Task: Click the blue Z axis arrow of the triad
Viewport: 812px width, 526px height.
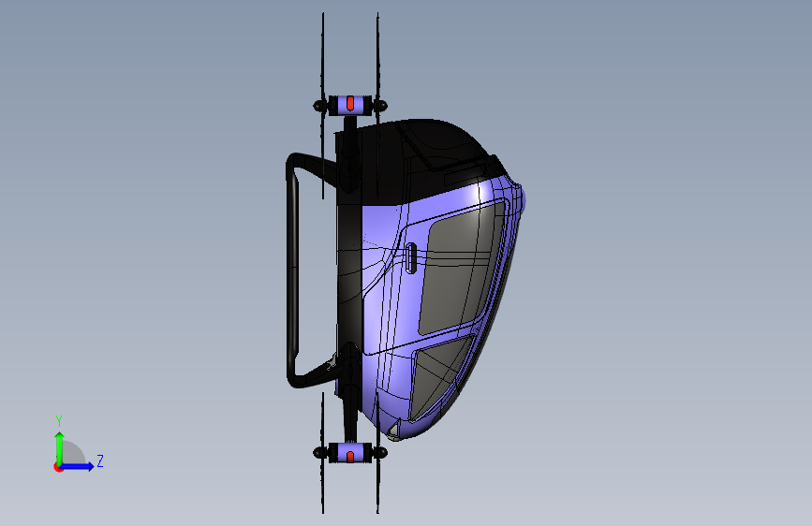Action: [78, 466]
